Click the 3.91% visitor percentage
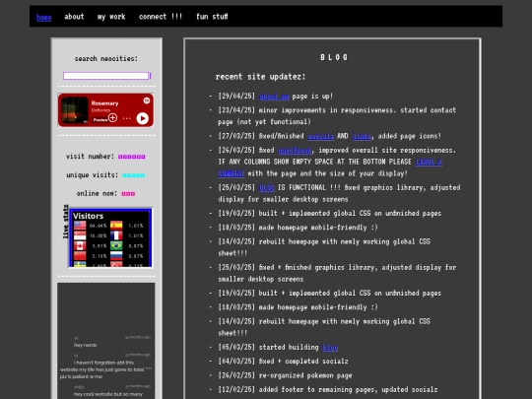The image size is (532, 399). (x=100, y=246)
